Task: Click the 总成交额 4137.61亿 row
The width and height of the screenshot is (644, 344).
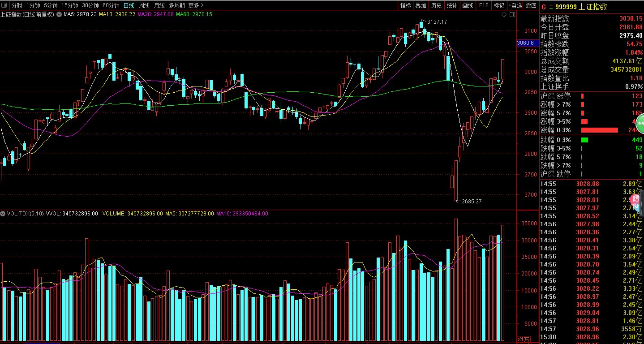Action: point(592,61)
